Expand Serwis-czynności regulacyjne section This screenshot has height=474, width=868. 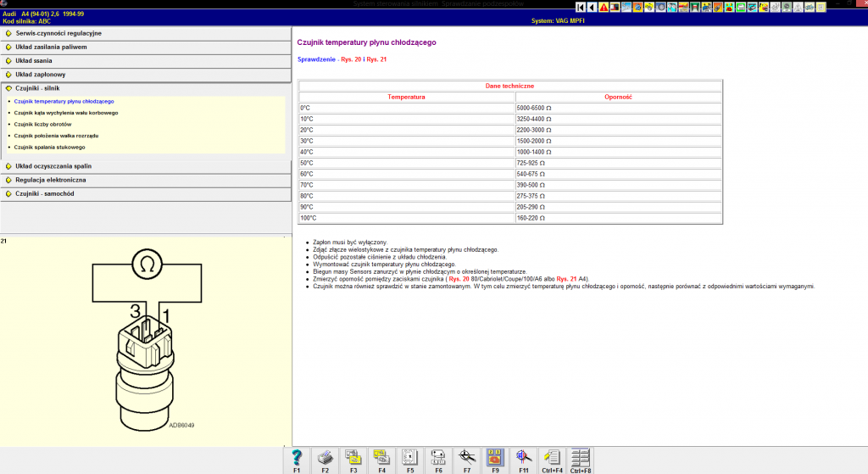click(x=146, y=33)
